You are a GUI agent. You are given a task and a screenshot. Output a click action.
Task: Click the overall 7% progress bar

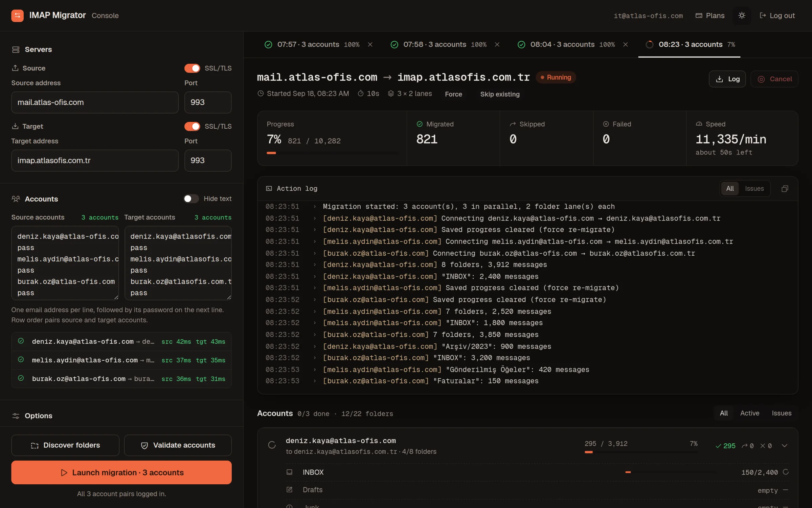click(333, 153)
